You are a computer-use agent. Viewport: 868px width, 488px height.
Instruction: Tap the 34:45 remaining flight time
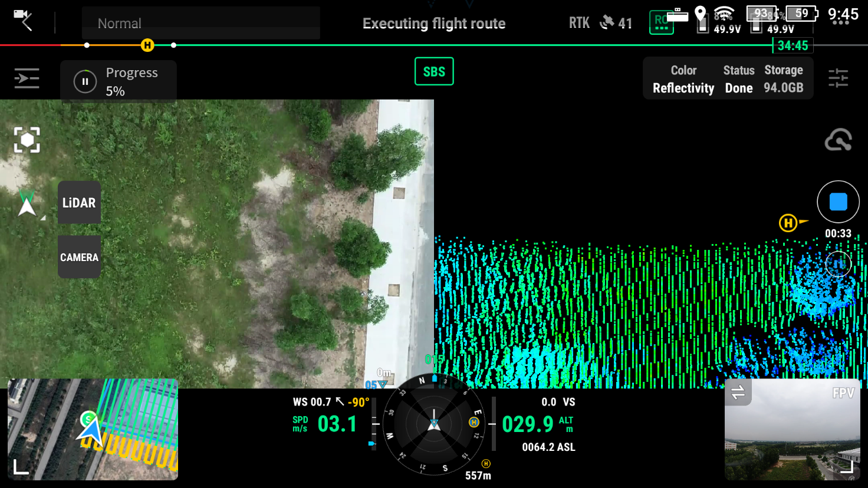(x=793, y=45)
